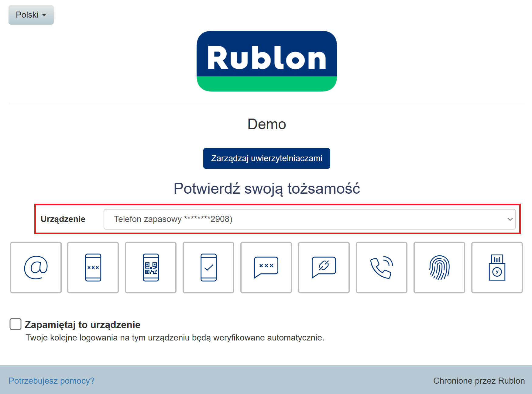Enable the Zapamiętaj to urządzenie checkbox
The image size is (532, 394).
[x=15, y=324]
